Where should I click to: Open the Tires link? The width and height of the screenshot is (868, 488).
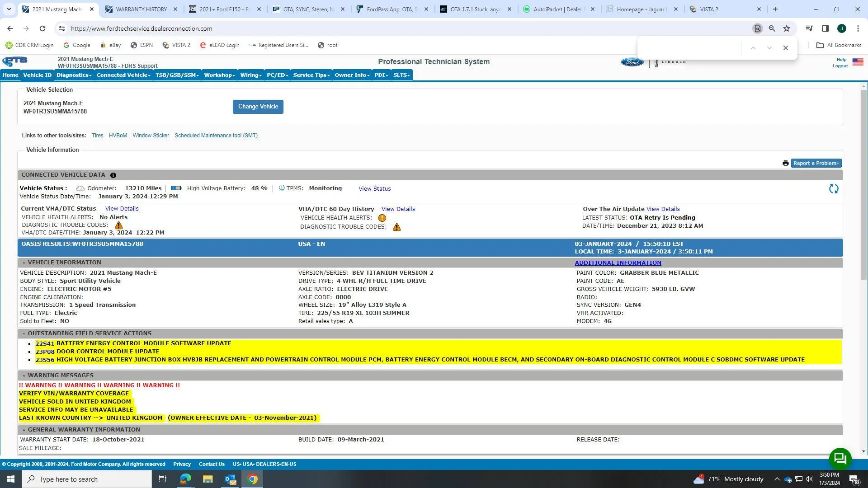97,136
